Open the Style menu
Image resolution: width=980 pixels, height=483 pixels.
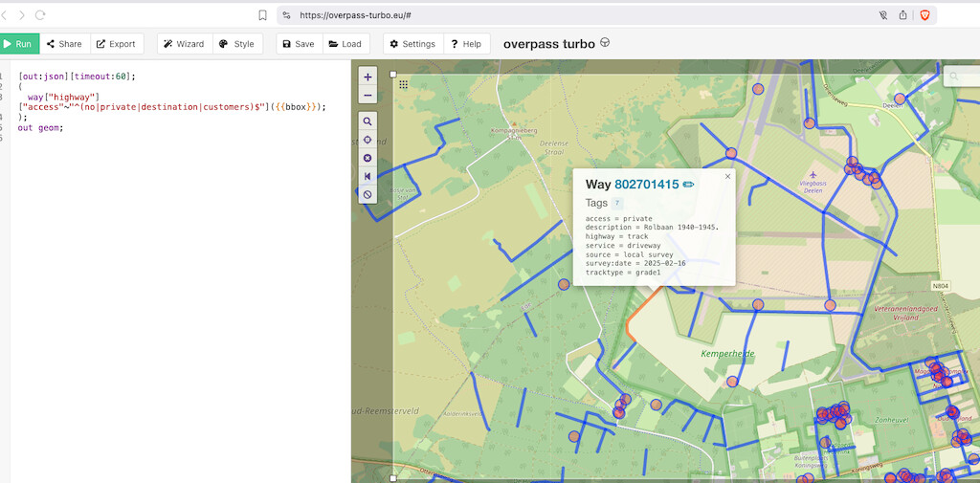tap(237, 44)
